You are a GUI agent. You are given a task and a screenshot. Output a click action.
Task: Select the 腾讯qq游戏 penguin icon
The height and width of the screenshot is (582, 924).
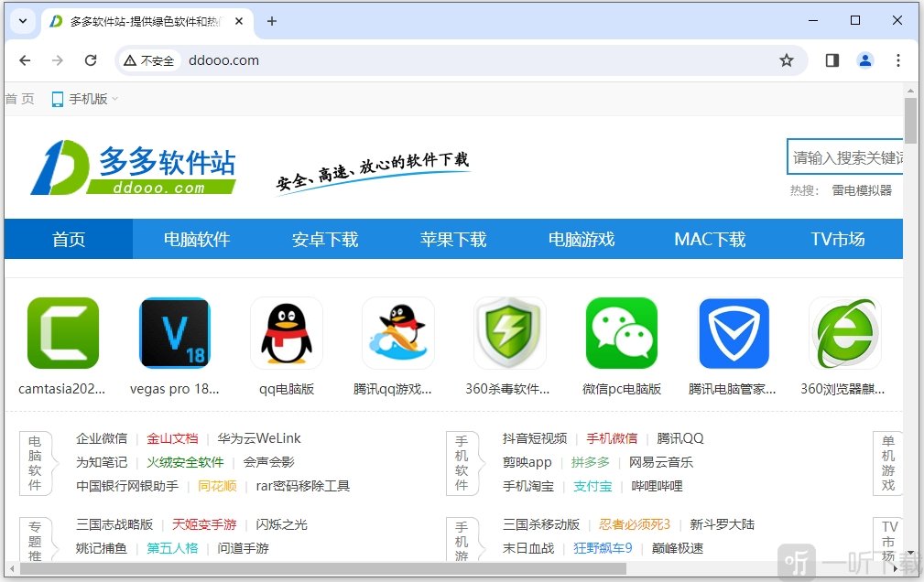pyautogui.click(x=397, y=332)
